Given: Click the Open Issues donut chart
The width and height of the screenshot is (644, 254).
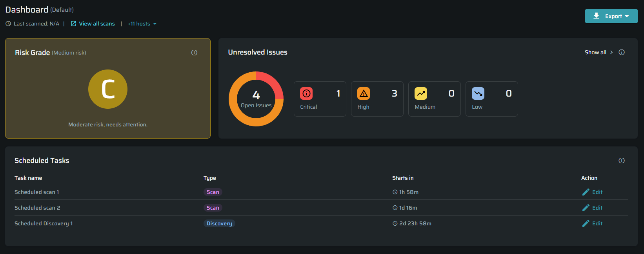Looking at the screenshot, I should click(x=256, y=99).
